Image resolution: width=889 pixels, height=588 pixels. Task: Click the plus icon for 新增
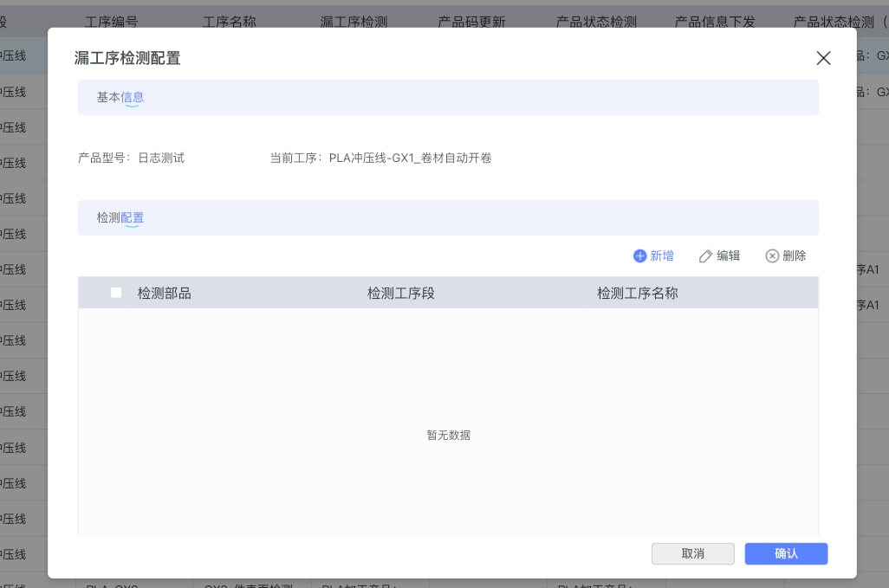[640, 256]
